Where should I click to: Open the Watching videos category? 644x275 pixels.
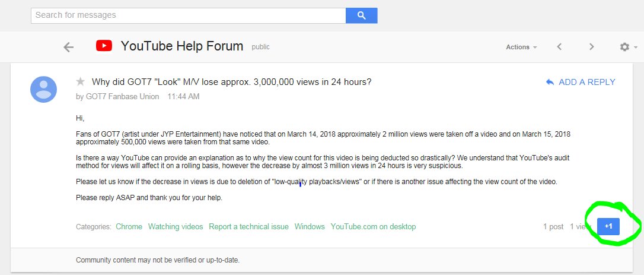point(176,227)
